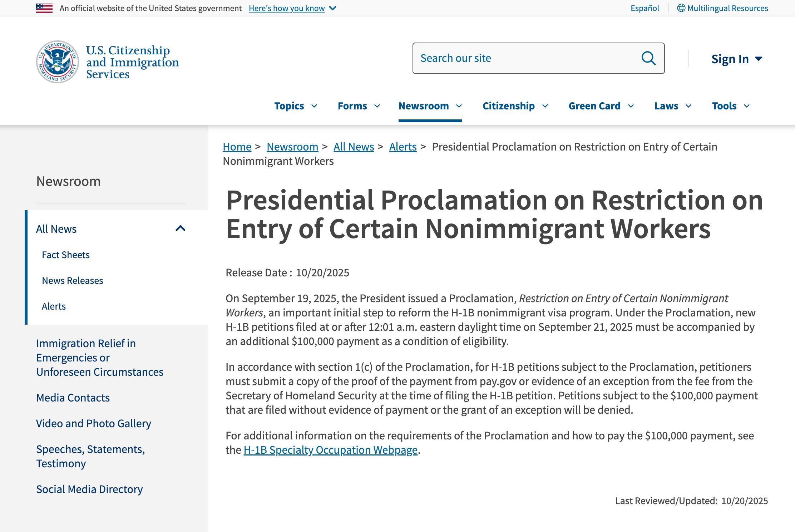Go to Home breadcrumb link
The height and width of the screenshot is (532, 795).
pyautogui.click(x=237, y=147)
